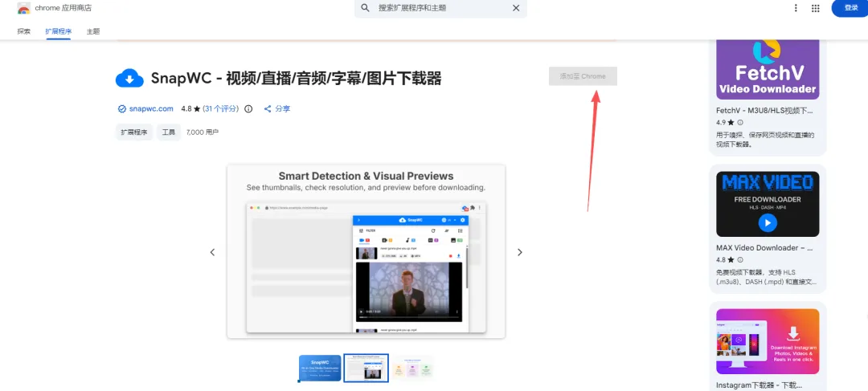Select the third light-colored screenshot thumbnail
Image resolution: width=868 pixels, height=391 pixels.
click(412, 369)
